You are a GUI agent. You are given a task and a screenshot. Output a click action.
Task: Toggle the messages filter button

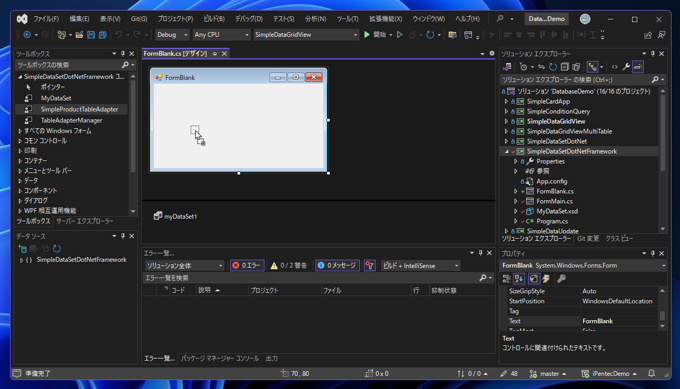[x=337, y=265]
